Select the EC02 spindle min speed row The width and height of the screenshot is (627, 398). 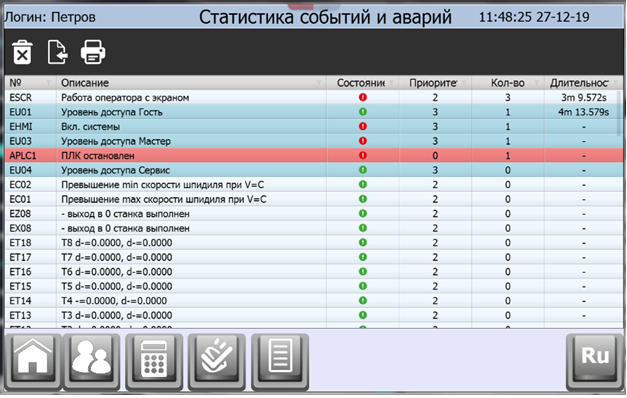[314, 185]
